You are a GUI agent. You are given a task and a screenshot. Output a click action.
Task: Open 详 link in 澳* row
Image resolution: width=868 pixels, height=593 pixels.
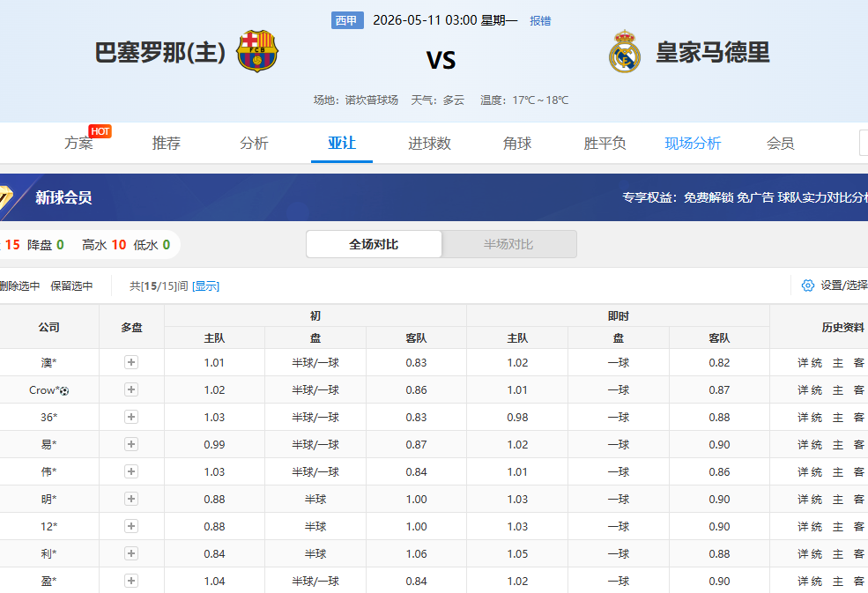[x=803, y=363]
